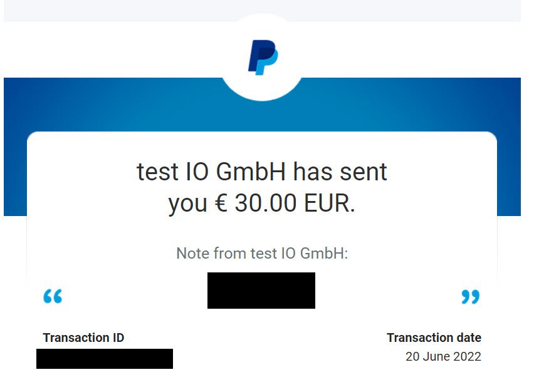Select the blacked-out note below the sender line
Screen dimensions: 534x392
coord(261,291)
